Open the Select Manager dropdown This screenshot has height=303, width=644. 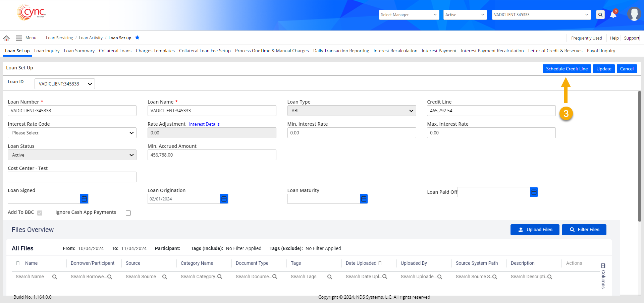click(x=409, y=15)
